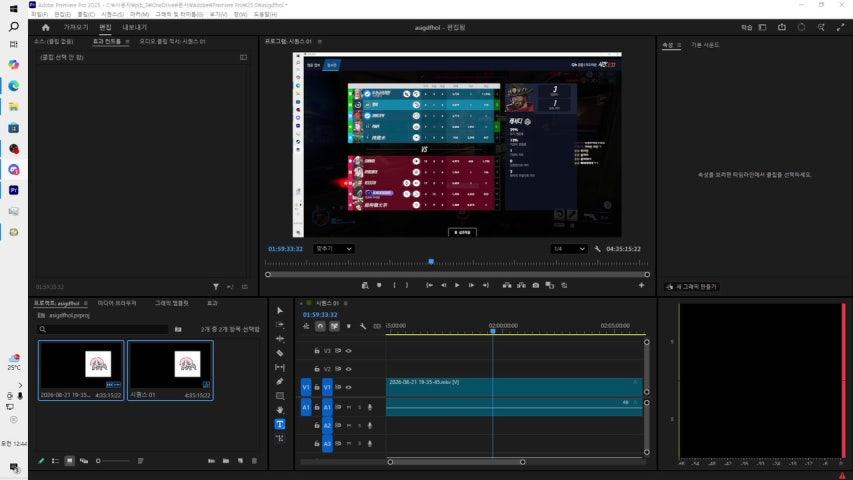The width and height of the screenshot is (853, 480).
Task: Open the timeline sequence panel menu
Action: click(x=345, y=303)
